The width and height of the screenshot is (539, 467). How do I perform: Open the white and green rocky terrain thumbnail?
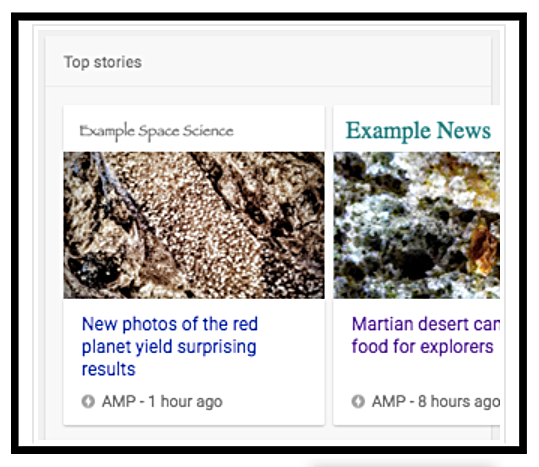[x=417, y=225]
